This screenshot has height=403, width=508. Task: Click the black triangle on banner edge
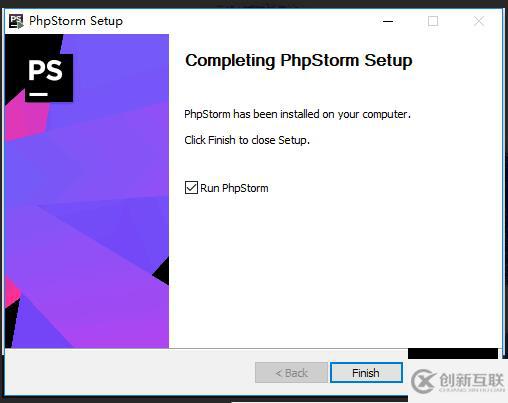point(161,271)
